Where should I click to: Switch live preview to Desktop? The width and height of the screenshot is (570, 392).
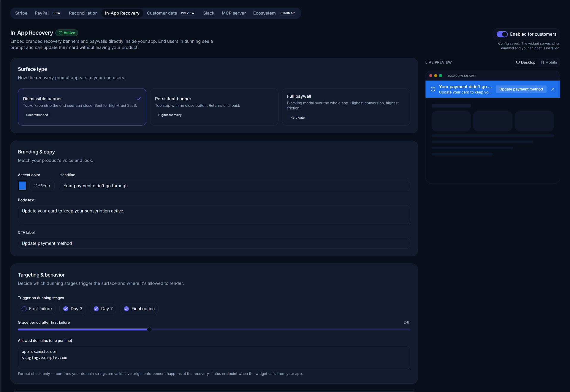[x=526, y=62]
